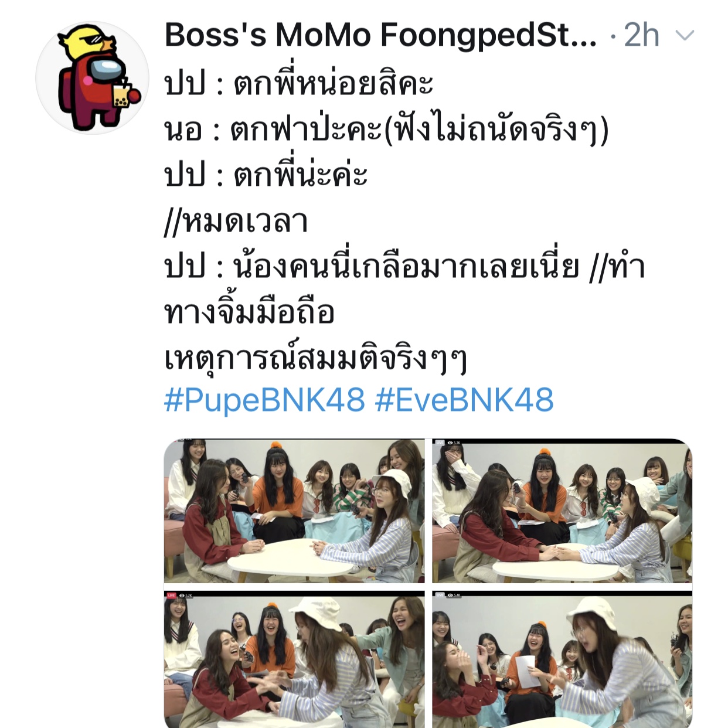
Task: View the top-left photo of the tweet
Action: point(294,511)
